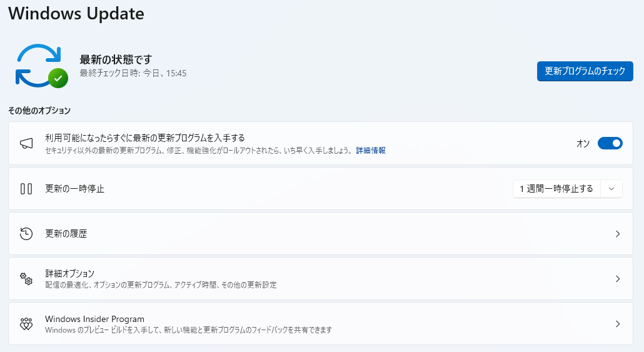
Task: Click the pause icon beside 更新の一時停止
Action: point(26,189)
